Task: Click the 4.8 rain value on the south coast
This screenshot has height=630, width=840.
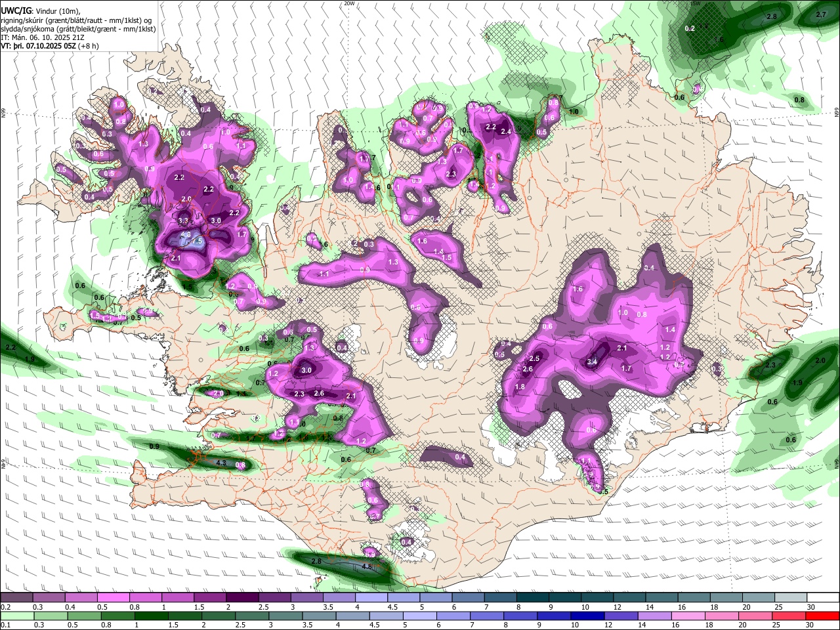Action: tap(367, 566)
